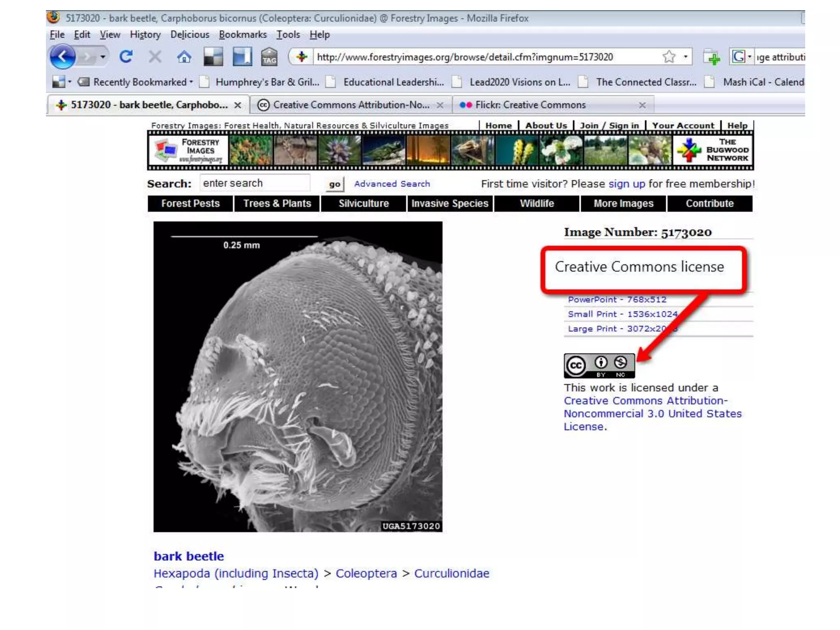840x630 pixels.
Task: Click the Forestry Images logo
Action: (x=189, y=150)
